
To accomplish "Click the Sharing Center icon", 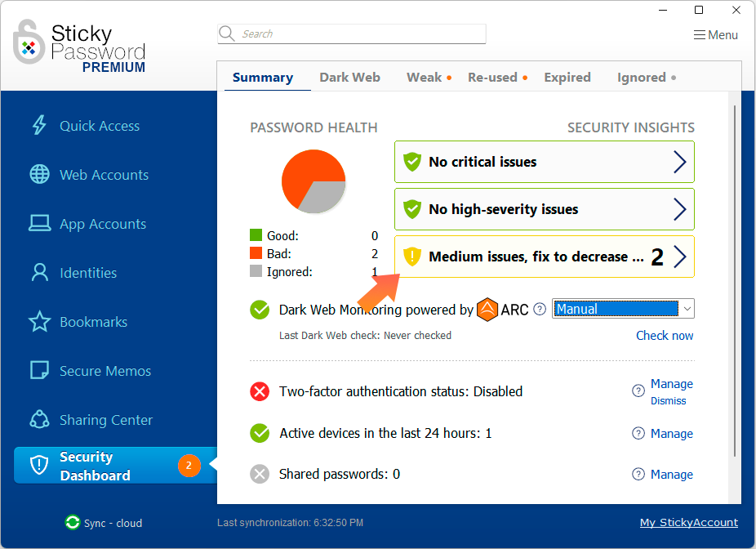I will (x=39, y=420).
